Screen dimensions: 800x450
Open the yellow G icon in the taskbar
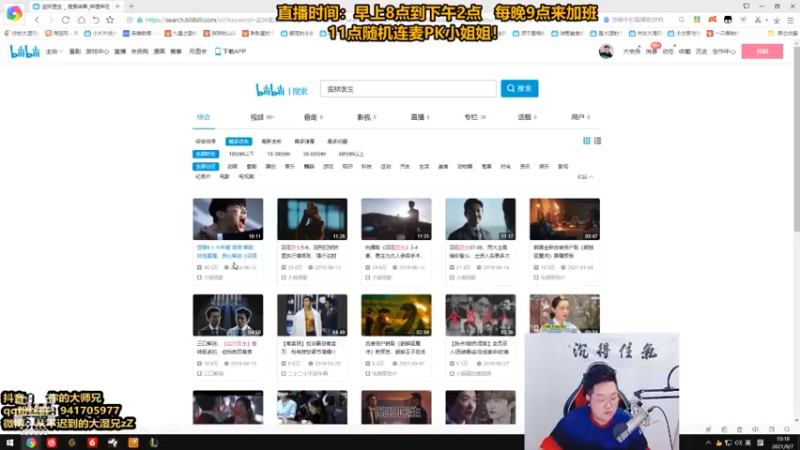72,442
